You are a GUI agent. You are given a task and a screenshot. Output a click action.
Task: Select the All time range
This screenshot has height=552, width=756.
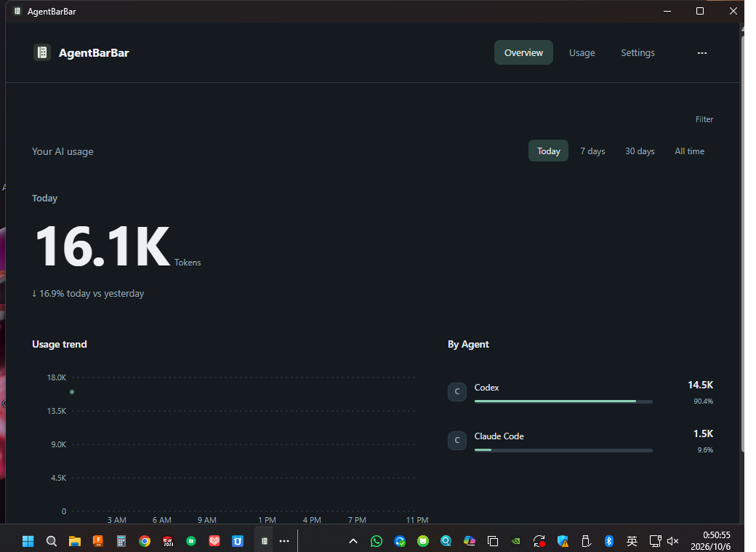[689, 151]
